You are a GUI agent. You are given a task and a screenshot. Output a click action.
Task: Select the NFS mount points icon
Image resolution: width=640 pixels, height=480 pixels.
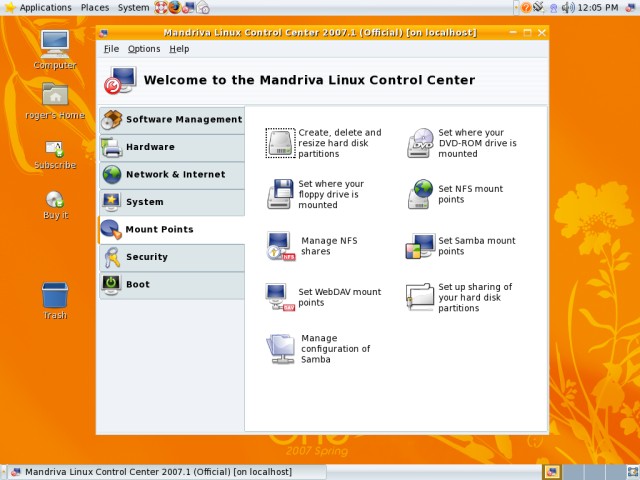421,194
